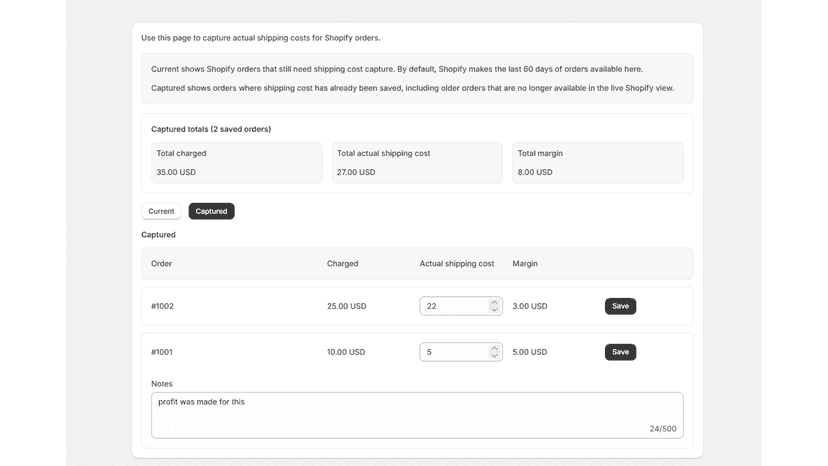Click the Margin column header
The height and width of the screenshot is (466, 828).
tap(525, 264)
